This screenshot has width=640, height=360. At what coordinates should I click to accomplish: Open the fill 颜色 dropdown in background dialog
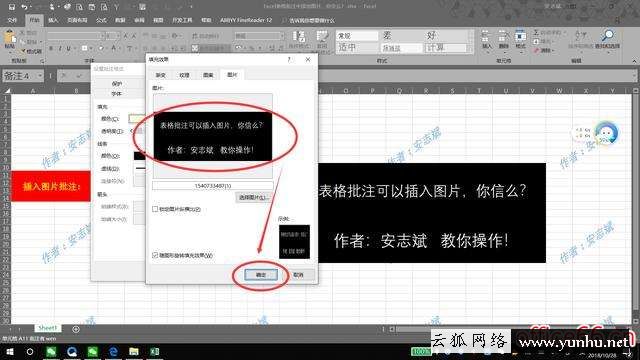(x=136, y=119)
